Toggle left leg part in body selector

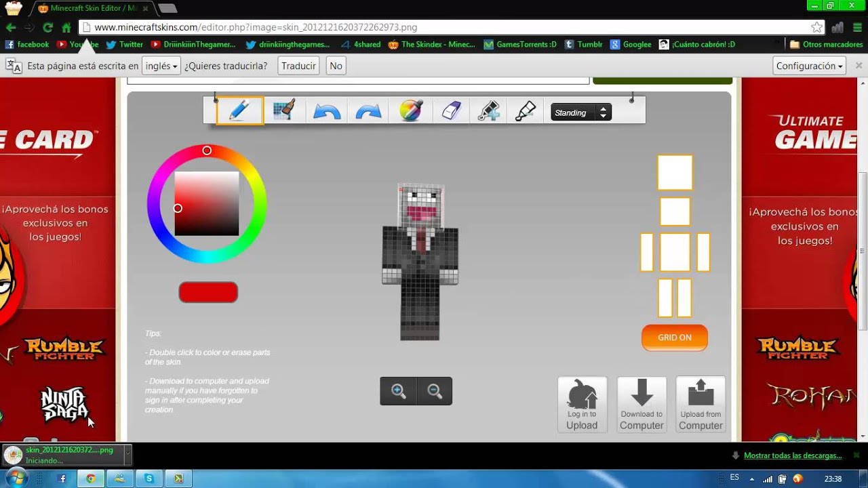pyautogui.click(x=665, y=298)
